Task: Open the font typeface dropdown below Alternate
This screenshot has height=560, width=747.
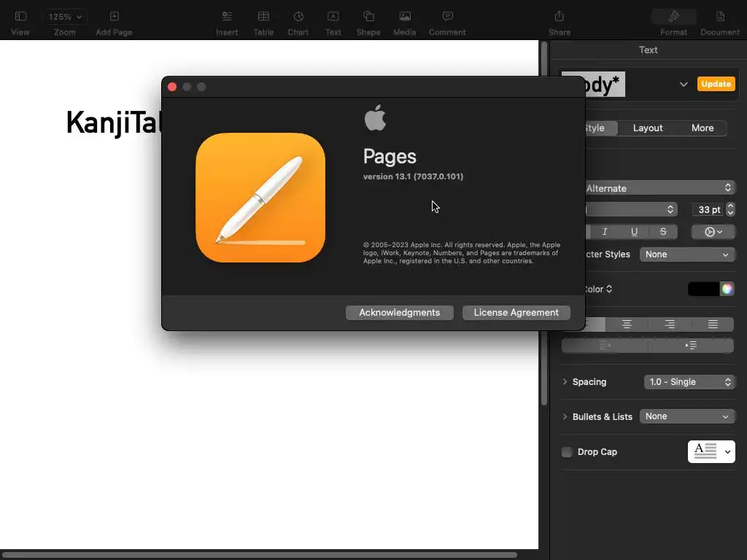Action: click(x=631, y=209)
